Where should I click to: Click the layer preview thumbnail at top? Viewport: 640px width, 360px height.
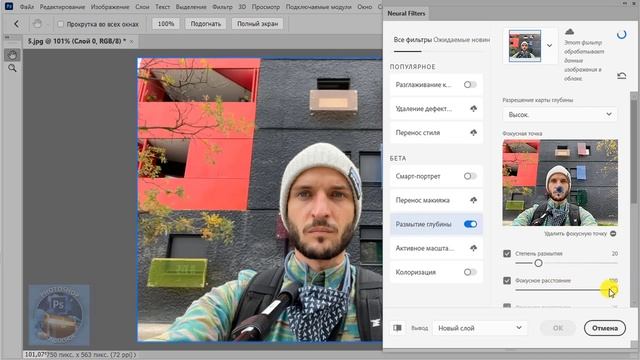coord(524,46)
